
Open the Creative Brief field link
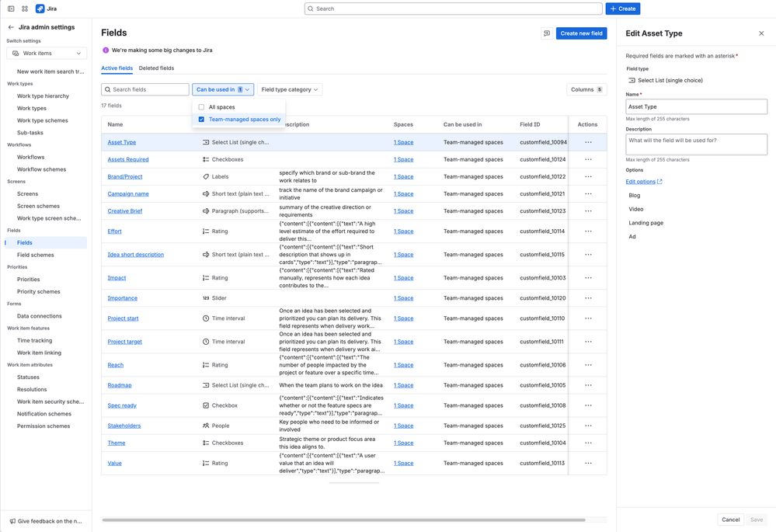pyautogui.click(x=125, y=210)
